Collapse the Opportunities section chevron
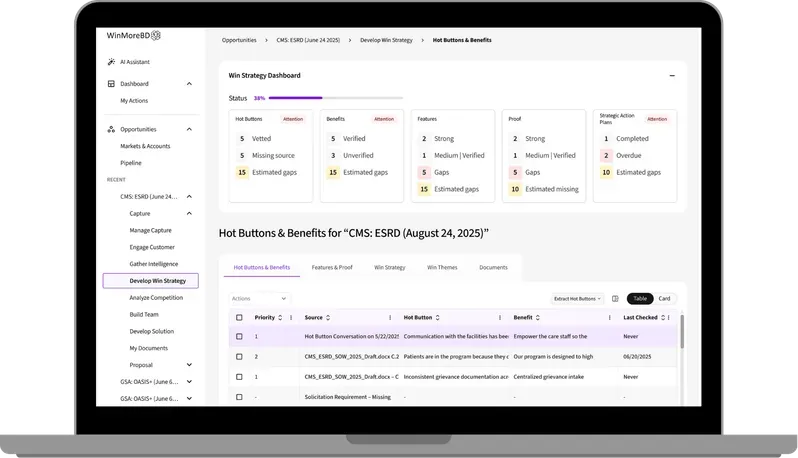Image resolution: width=798 pixels, height=458 pixels. pyautogui.click(x=189, y=129)
